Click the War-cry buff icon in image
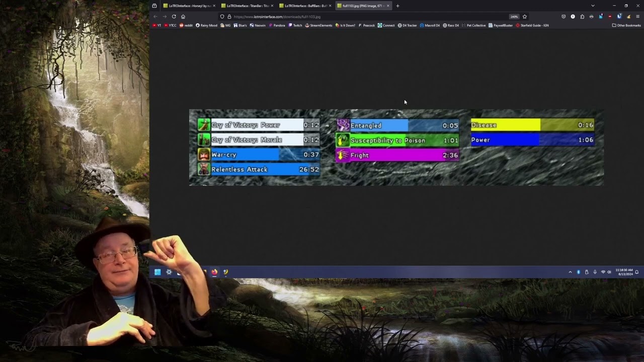The image size is (644, 362). click(x=204, y=154)
